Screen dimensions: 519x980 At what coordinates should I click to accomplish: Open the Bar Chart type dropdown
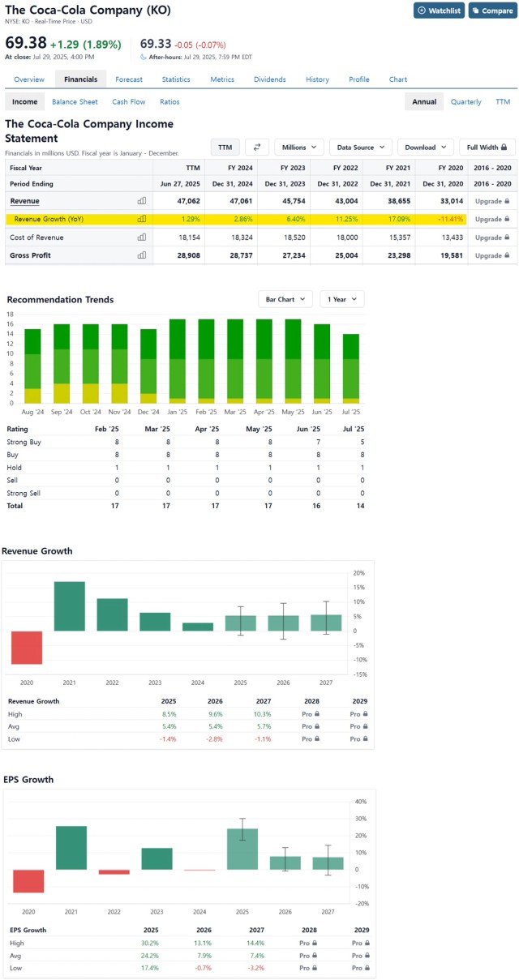coord(285,299)
